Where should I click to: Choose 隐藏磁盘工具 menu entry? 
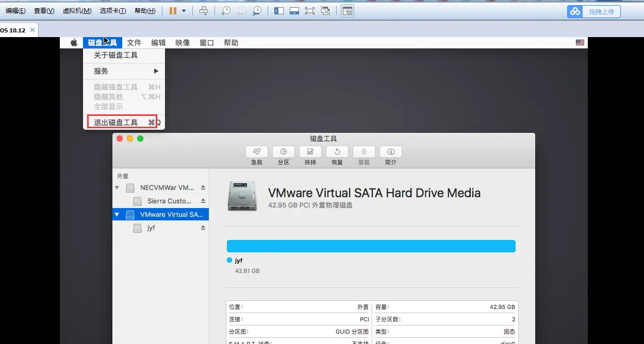click(124, 87)
